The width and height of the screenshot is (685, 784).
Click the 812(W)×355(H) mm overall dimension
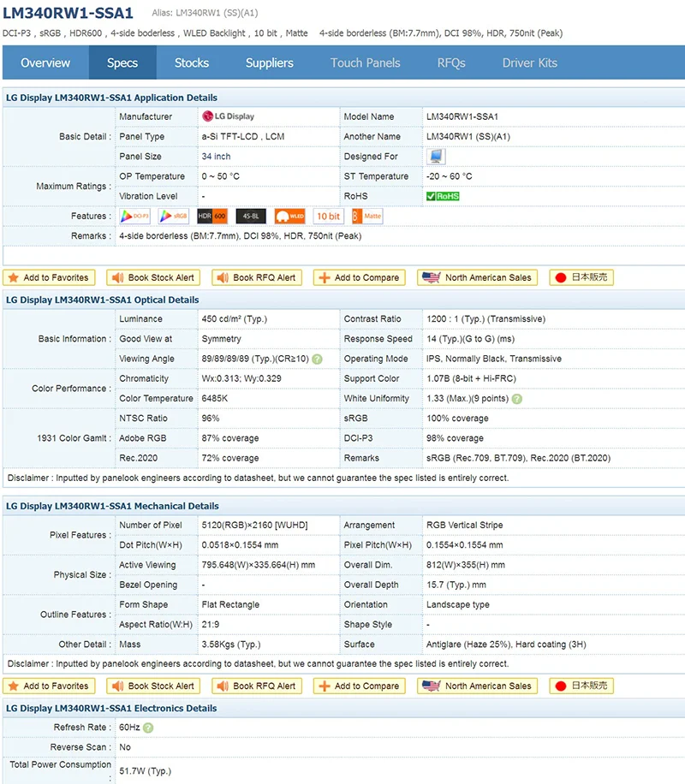(466, 565)
